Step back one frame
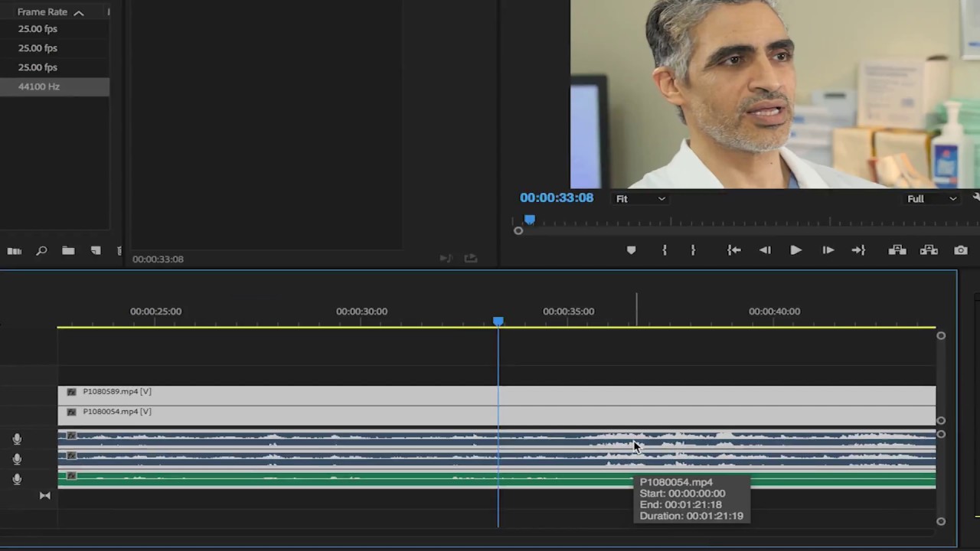980x551 pixels. 765,250
